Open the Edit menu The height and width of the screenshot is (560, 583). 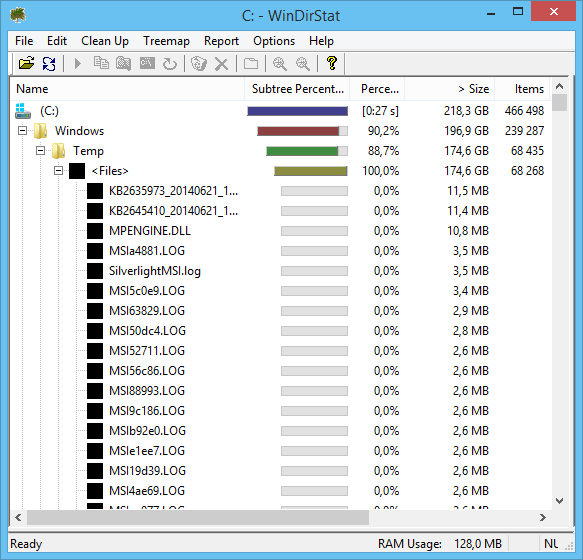coord(57,41)
